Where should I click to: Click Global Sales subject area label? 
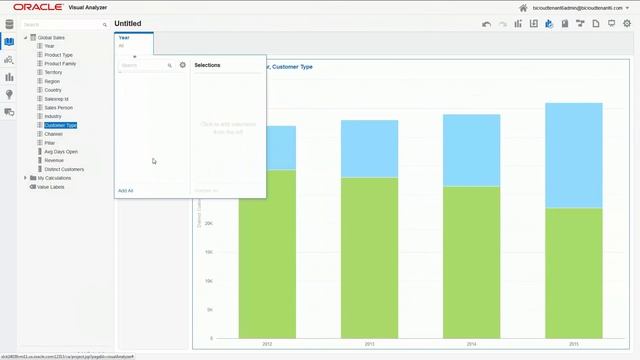51,38
